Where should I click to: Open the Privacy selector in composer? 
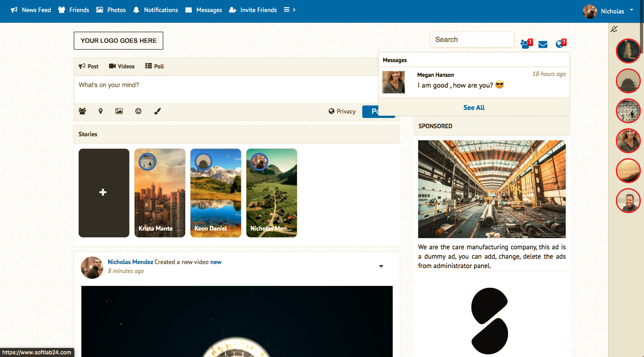click(342, 111)
